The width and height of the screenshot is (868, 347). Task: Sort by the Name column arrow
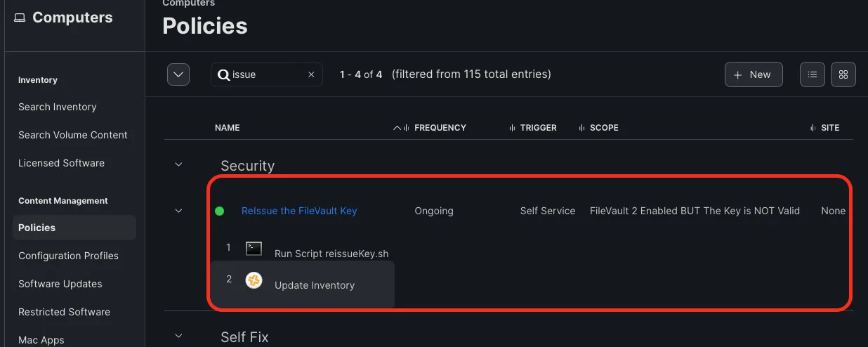397,128
